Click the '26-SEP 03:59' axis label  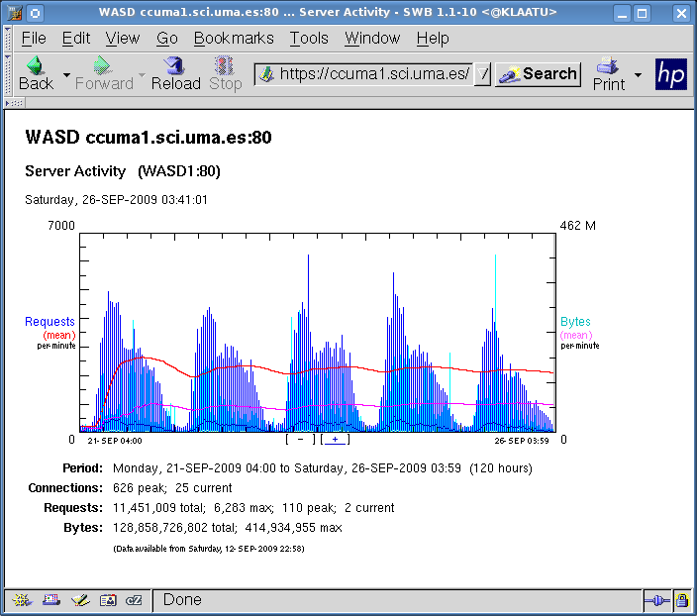click(522, 441)
